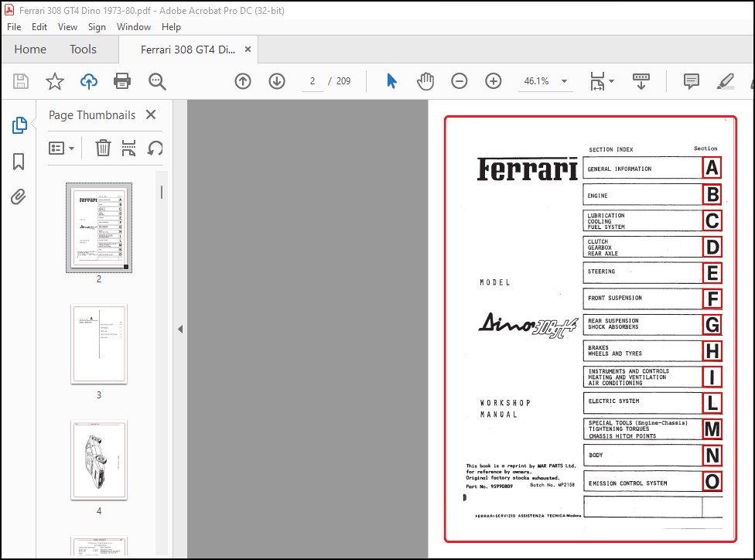Open the Attachments paperclip panel
This screenshot has height=560, width=755.
click(x=19, y=196)
